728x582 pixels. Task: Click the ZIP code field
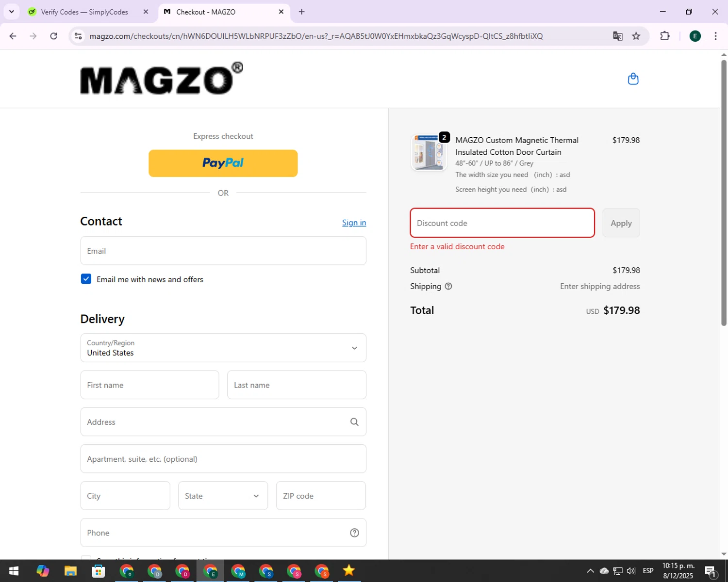pyautogui.click(x=321, y=496)
